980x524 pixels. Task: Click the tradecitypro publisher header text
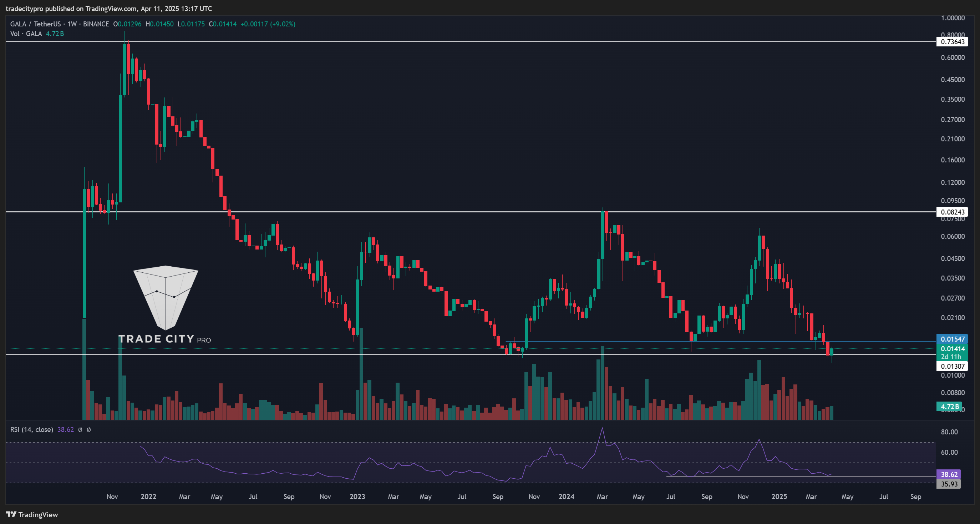pos(109,8)
